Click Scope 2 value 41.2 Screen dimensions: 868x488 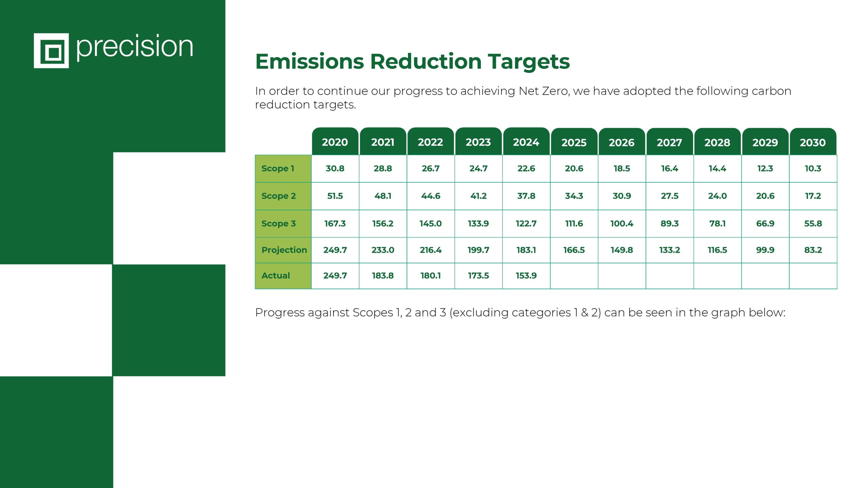[x=478, y=196]
